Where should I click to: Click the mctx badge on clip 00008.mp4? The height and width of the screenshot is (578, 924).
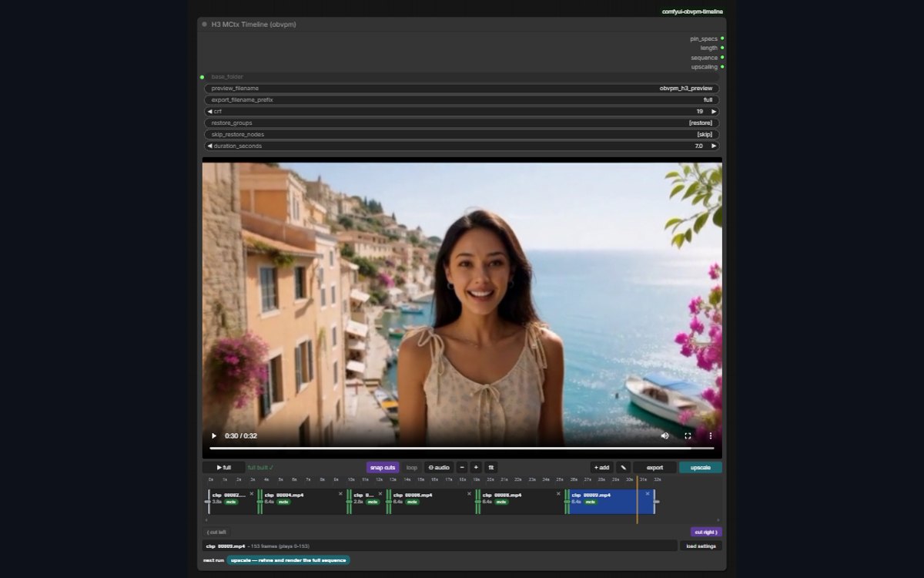(501, 502)
